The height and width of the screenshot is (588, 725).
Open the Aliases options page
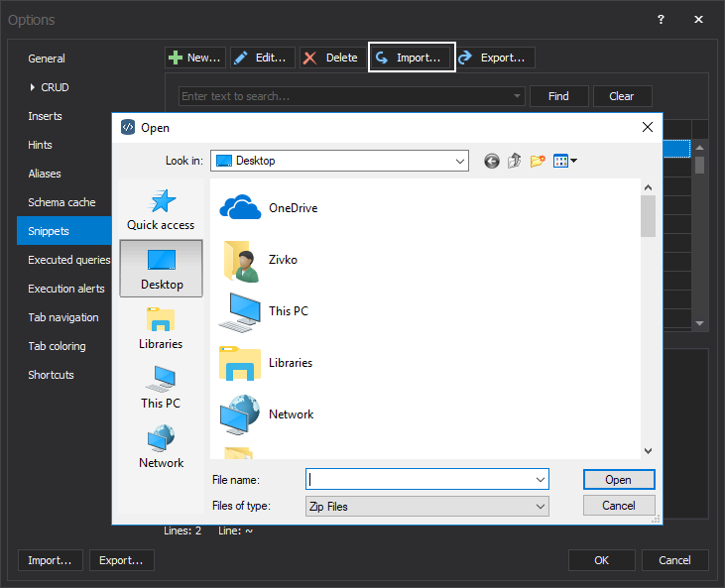coord(45,174)
